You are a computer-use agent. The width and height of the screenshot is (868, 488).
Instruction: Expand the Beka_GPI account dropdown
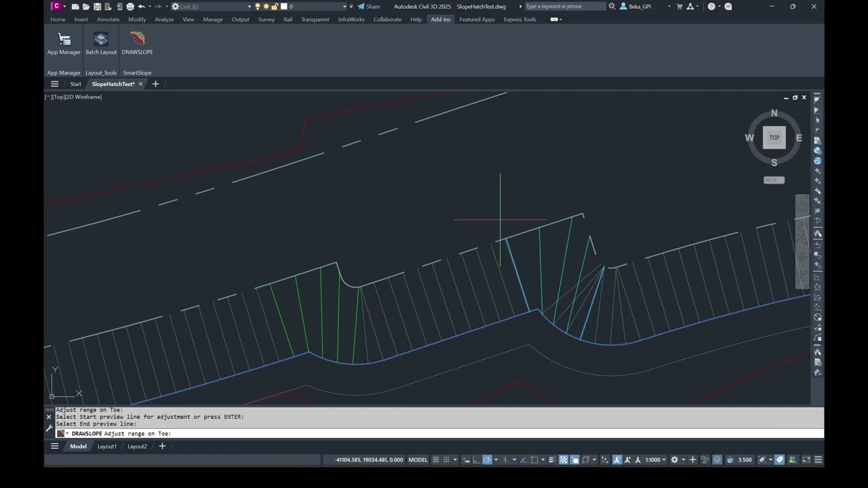point(669,6)
